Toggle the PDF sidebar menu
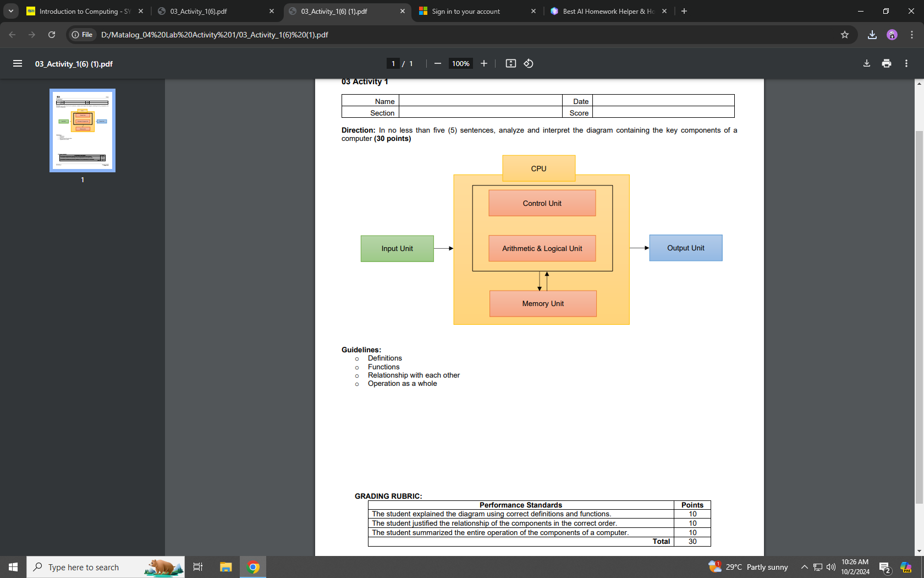Image resolution: width=924 pixels, height=578 pixels. coord(18,63)
